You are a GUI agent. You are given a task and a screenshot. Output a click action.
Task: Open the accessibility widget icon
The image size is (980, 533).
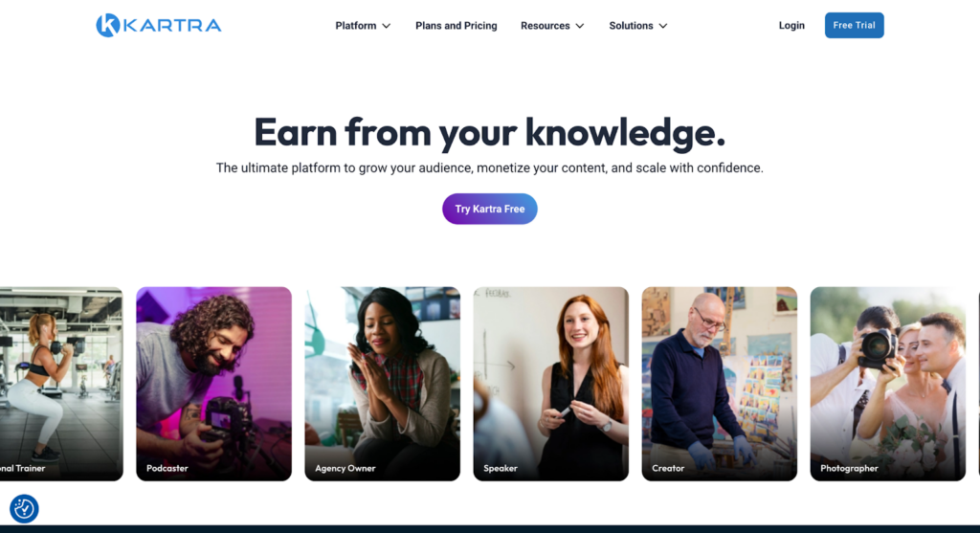(24, 509)
